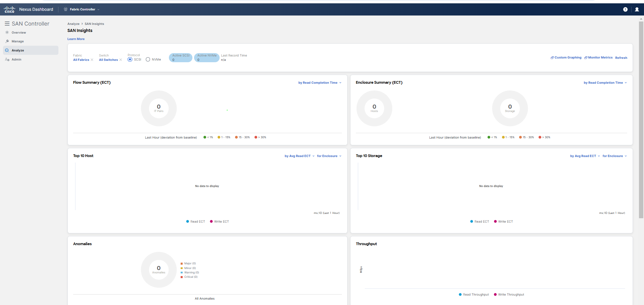
Task: Click the Custom Graphing popout icon
Action: click(552, 58)
